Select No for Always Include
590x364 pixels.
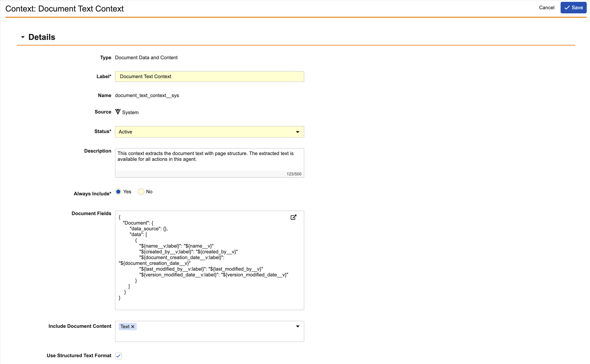pos(141,192)
